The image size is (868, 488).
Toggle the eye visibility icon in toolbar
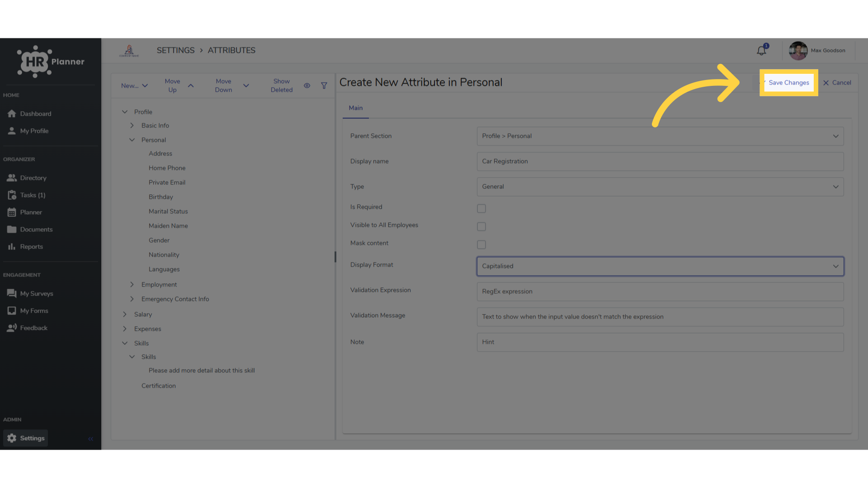coord(307,85)
